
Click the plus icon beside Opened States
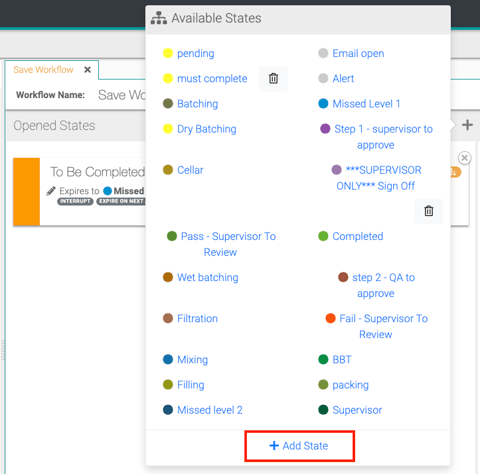tap(467, 125)
